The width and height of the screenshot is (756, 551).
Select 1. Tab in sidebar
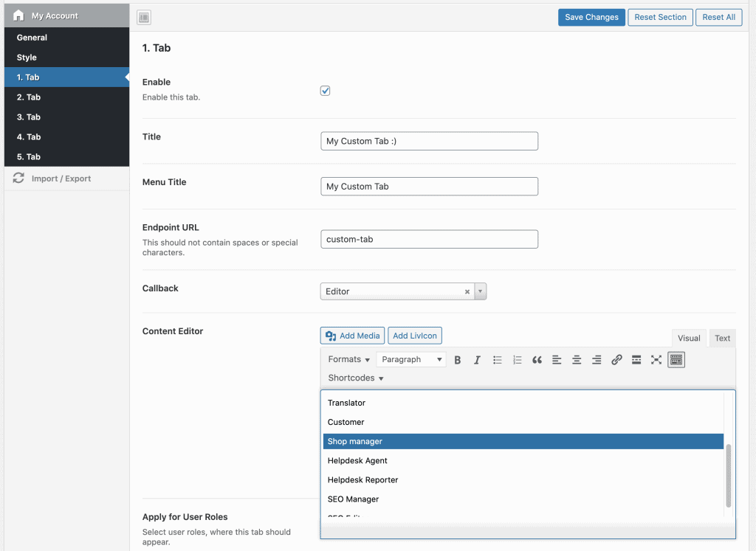(67, 77)
